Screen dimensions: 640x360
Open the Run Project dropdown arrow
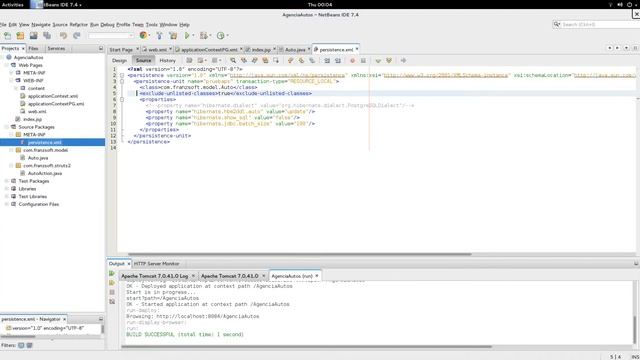pyautogui.click(x=193, y=36)
